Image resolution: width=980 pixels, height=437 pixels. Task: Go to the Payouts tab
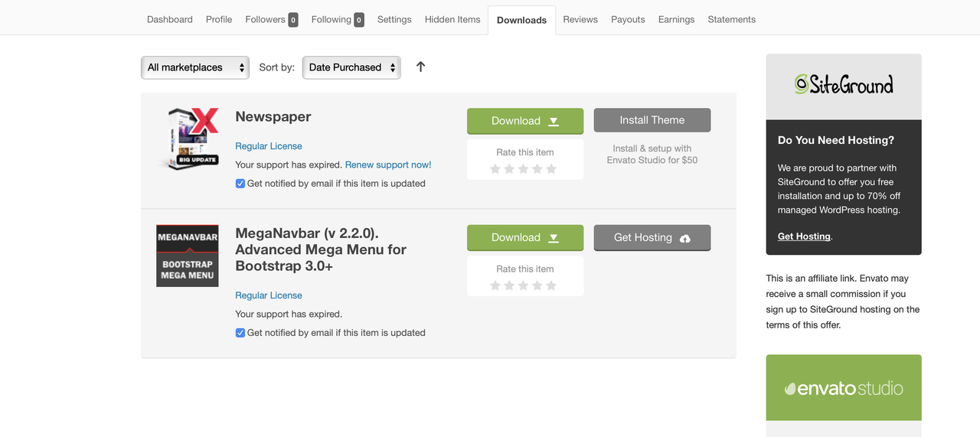628,19
